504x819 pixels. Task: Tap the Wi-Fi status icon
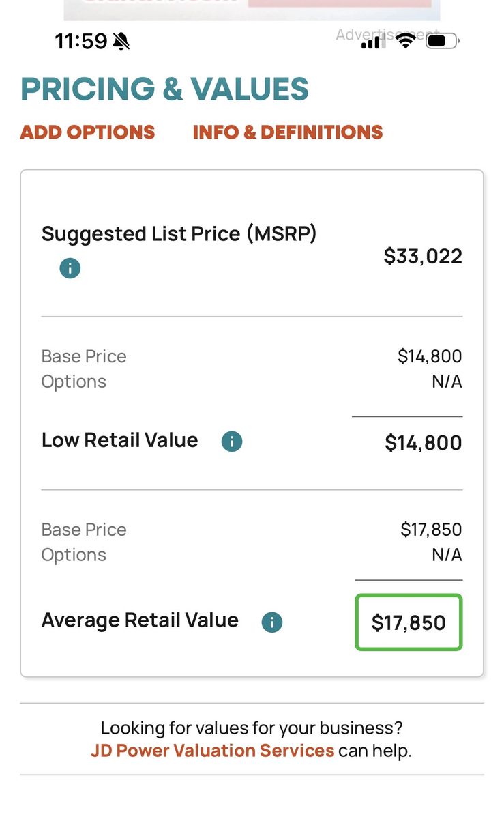pyautogui.click(x=406, y=41)
